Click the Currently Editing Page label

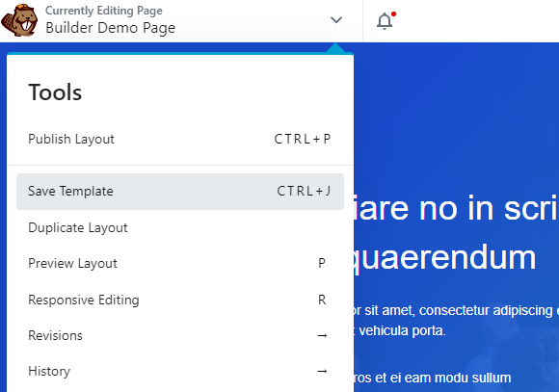[104, 11]
